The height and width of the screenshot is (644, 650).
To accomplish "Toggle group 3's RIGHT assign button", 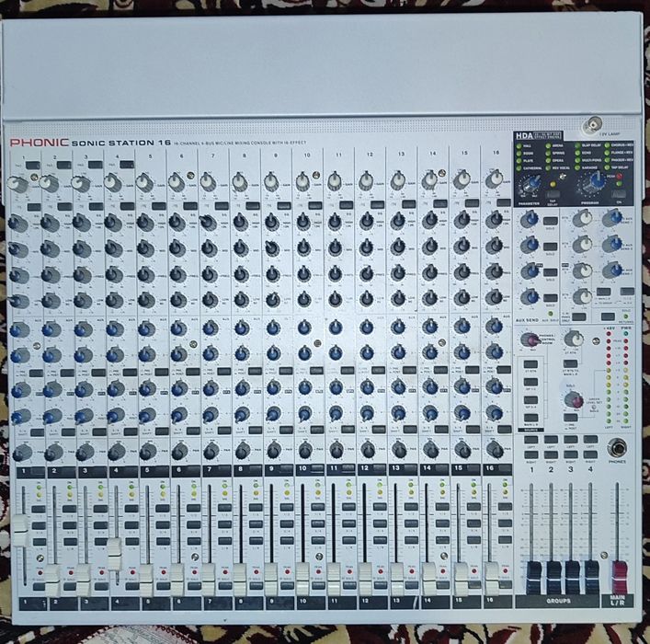I will coord(571,454).
